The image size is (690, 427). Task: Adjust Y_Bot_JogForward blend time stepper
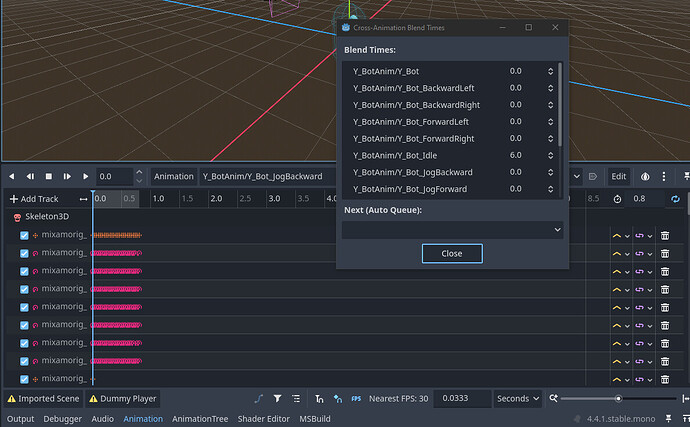[550, 189]
